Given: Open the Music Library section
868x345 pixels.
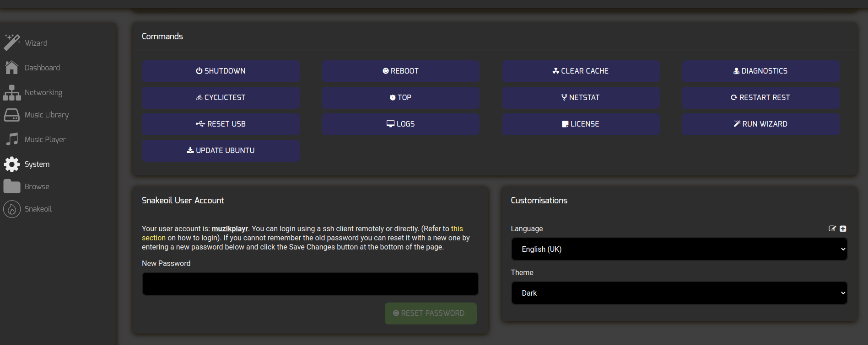Looking at the screenshot, I should pos(47,115).
